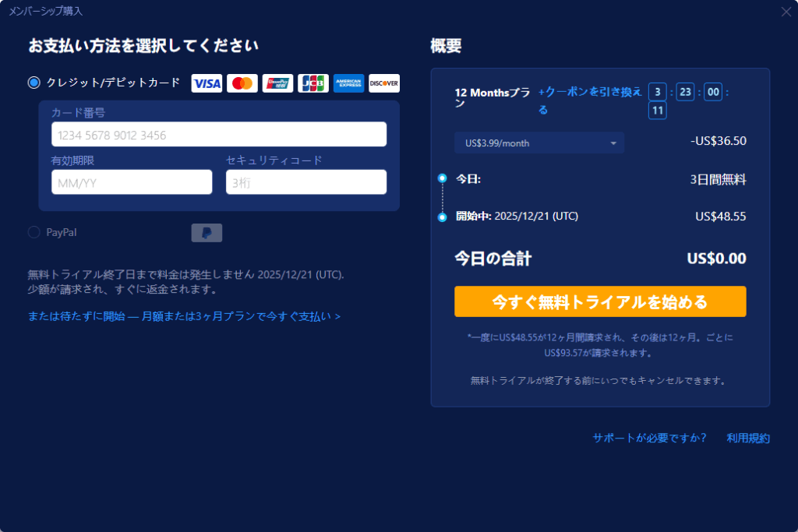Click the plan dropdown arrow
798x532 pixels.
pyautogui.click(x=613, y=143)
